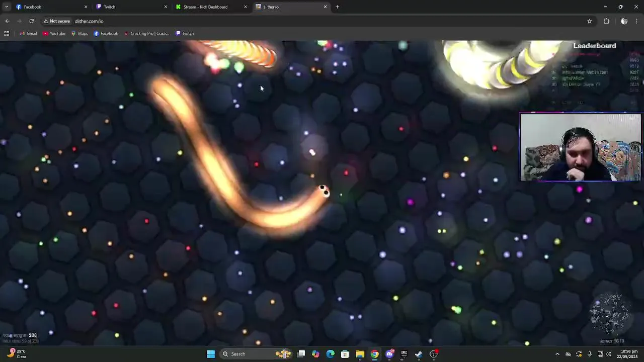The width and height of the screenshot is (644, 362).
Task: Open Task View from the taskbar
Action: pos(301,354)
